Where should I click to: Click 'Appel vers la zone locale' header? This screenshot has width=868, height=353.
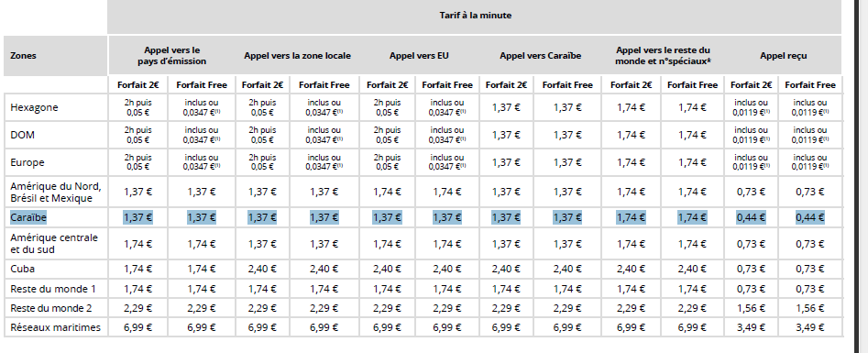pos(297,55)
